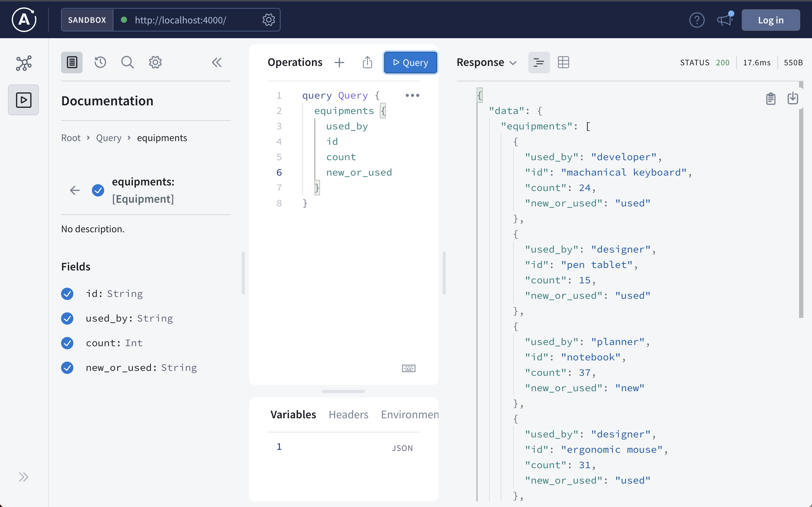This screenshot has height=507, width=812.
Task: Switch response to table view
Action: pyautogui.click(x=563, y=62)
